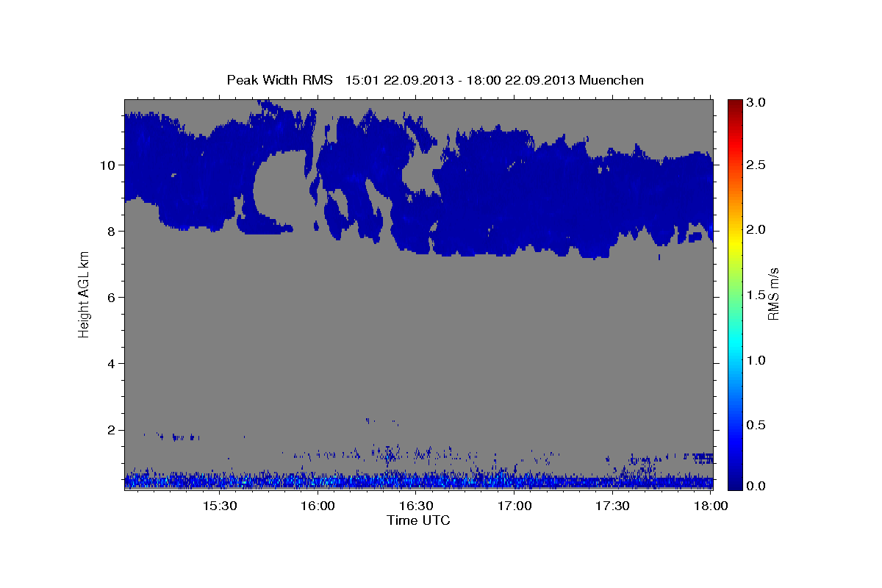The image size is (882, 588).
Task: Click the 17:30 time tick label
Action: pyautogui.click(x=612, y=506)
